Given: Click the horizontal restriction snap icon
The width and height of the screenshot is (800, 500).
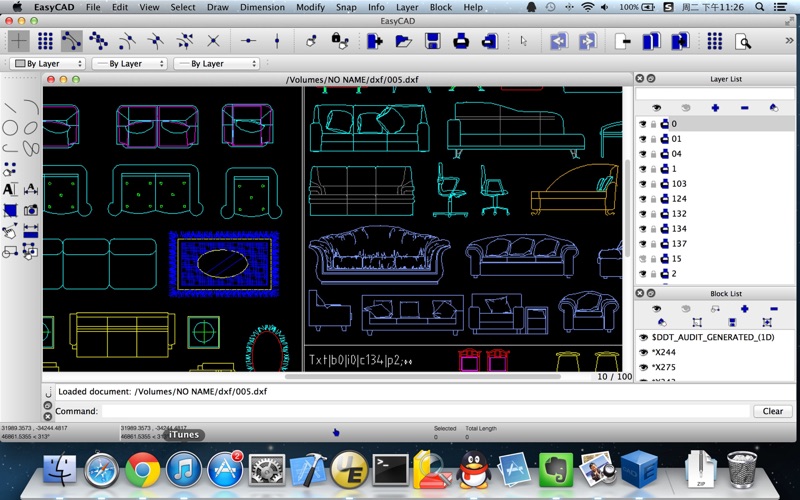Looking at the screenshot, I should (248, 41).
